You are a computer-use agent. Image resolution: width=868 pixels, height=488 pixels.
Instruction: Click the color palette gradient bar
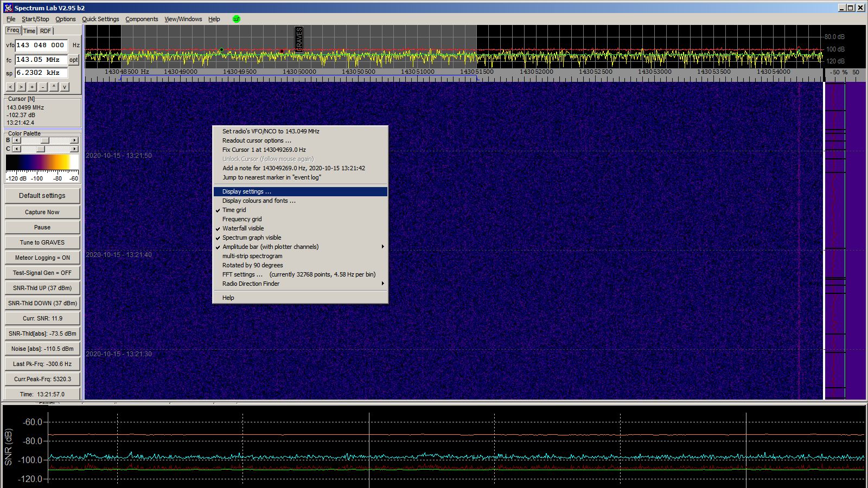coord(42,162)
